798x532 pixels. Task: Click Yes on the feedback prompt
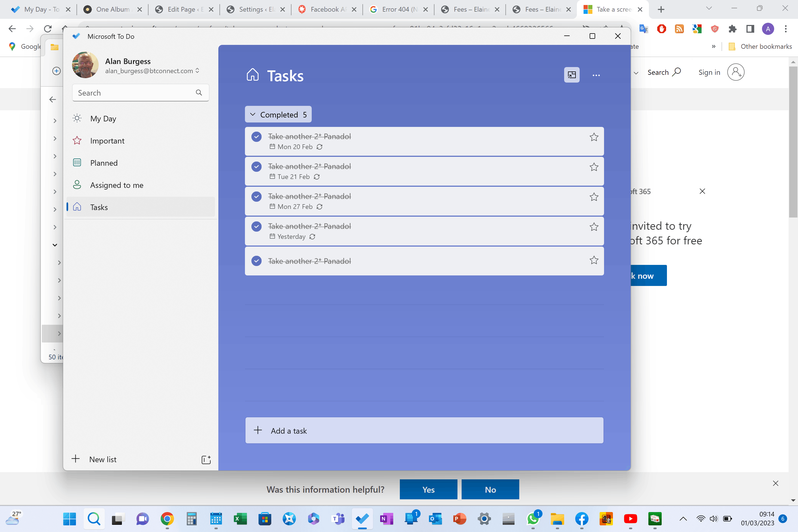pos(428,489)
